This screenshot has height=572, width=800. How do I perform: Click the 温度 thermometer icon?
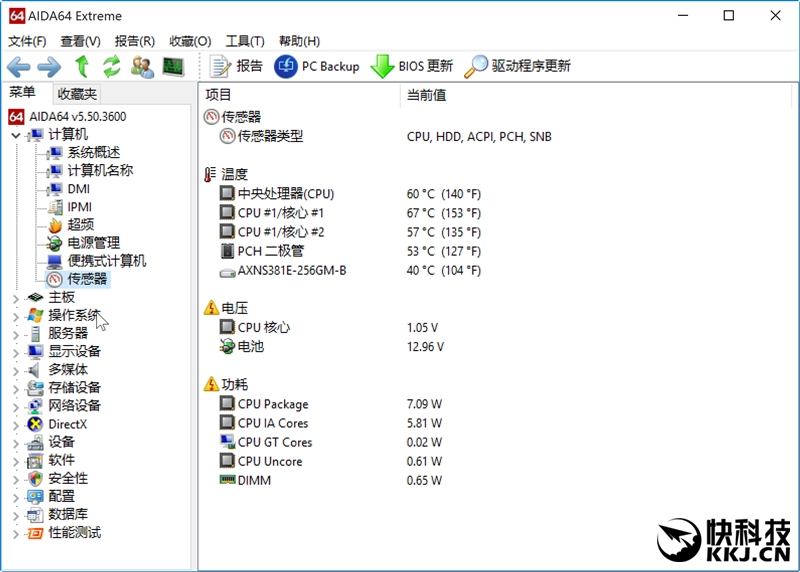tap(210, 175)
